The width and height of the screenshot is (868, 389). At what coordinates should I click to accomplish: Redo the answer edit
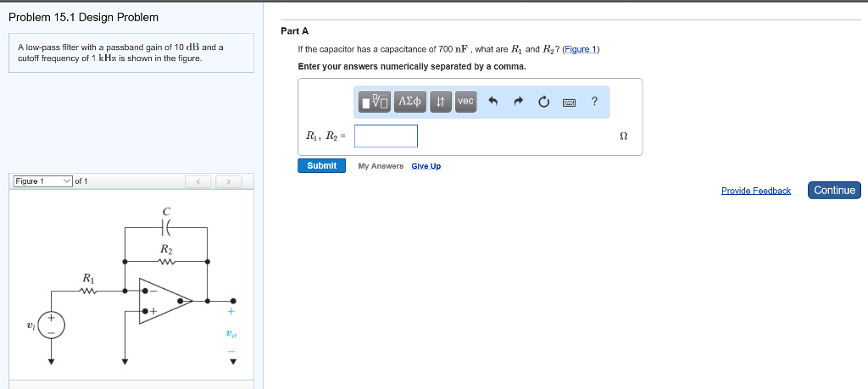point(518,102)
